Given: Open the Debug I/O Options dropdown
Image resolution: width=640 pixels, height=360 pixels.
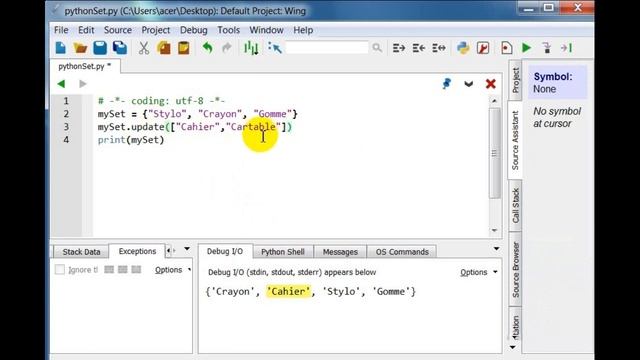Looking at the screenshot, I should 478,272.
